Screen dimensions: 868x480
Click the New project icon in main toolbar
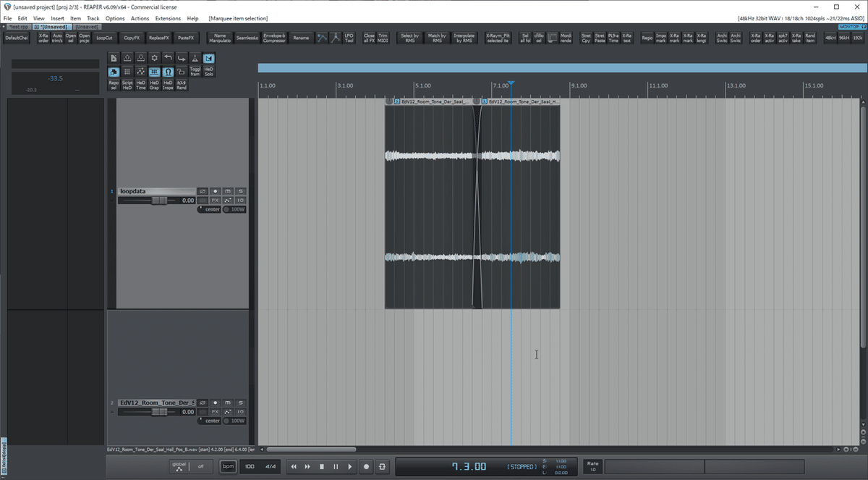114,58
